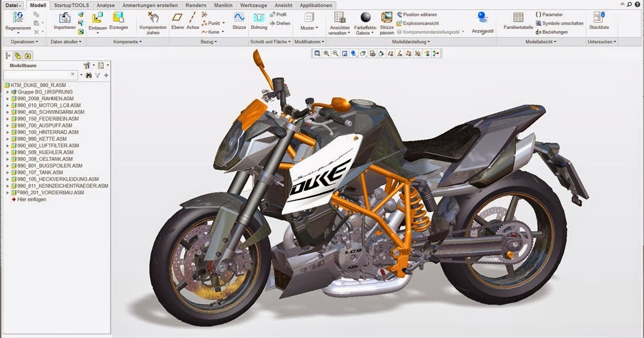Open the Datei menu
This screenshot has width=644, height=338.
pos(13,5)
